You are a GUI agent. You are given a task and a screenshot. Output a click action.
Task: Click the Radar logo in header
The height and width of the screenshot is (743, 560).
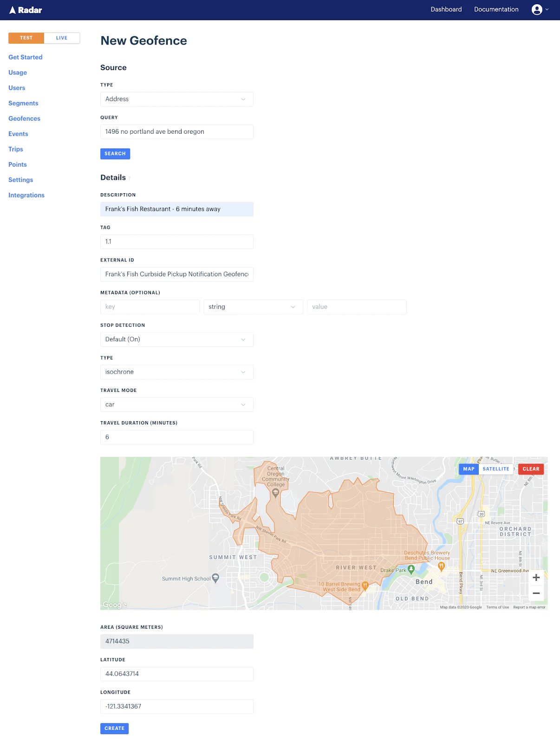pos(26,10)
